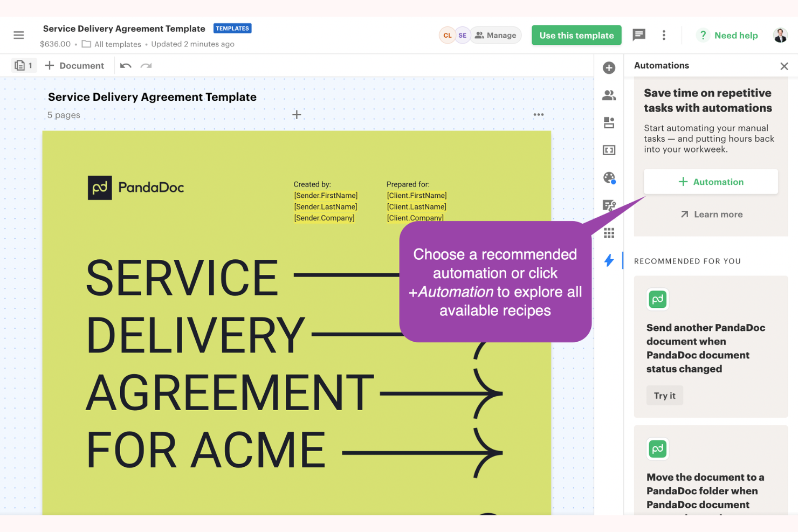Screen dimensions: 798x532
Task: Open the comments chat icon
Action: (x=639, y=35)
